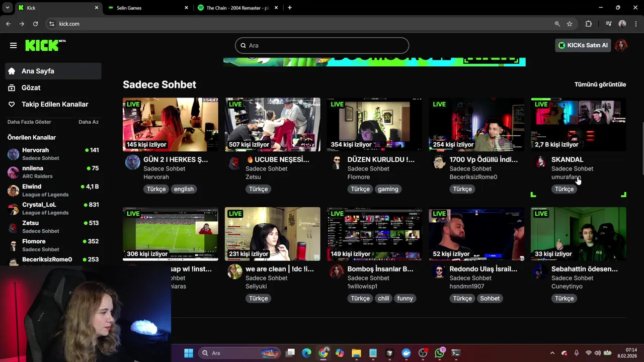Close the Selin Games tab

click(x=186, y=8)
